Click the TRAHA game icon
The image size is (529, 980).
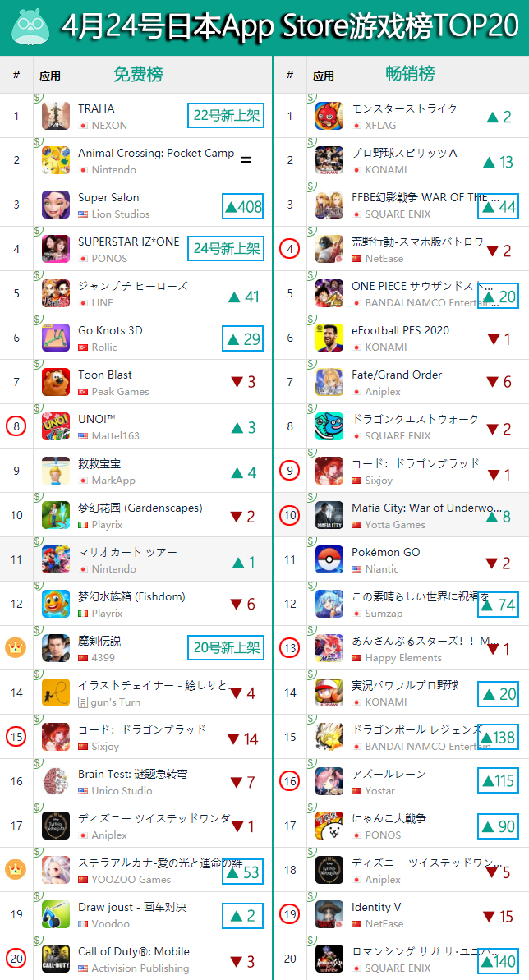[x=56, y=116]
